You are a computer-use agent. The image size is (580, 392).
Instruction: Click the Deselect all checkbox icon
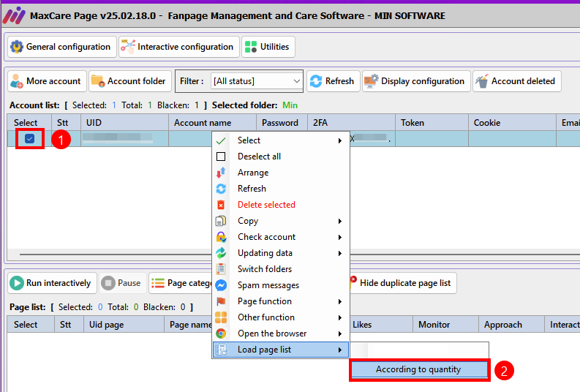click(221, 157)
